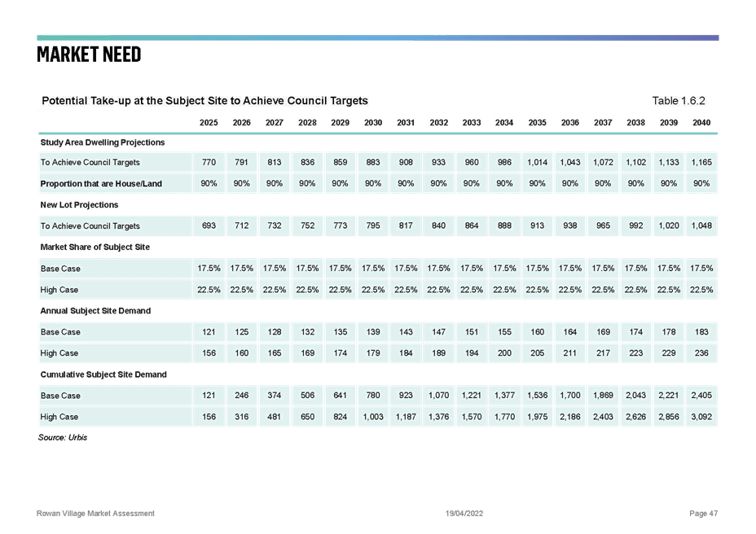756x534 pixels.
Task: Select the 1,133 dwelling projection cell for 2039
Action: (669, 163)
